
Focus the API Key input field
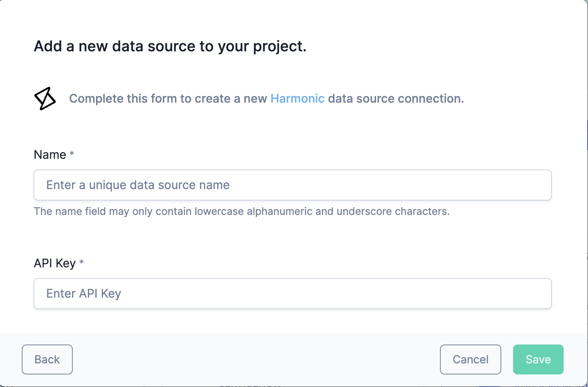coord(293,294)
